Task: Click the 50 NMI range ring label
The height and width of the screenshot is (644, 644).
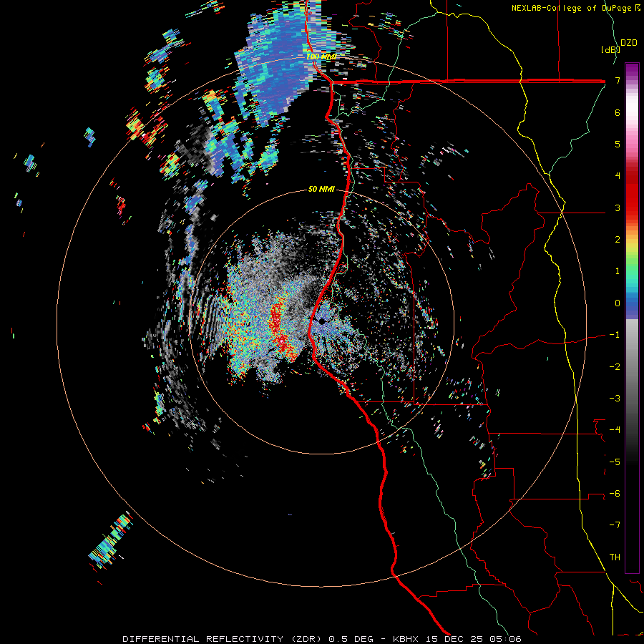Action: coord(321,190)
